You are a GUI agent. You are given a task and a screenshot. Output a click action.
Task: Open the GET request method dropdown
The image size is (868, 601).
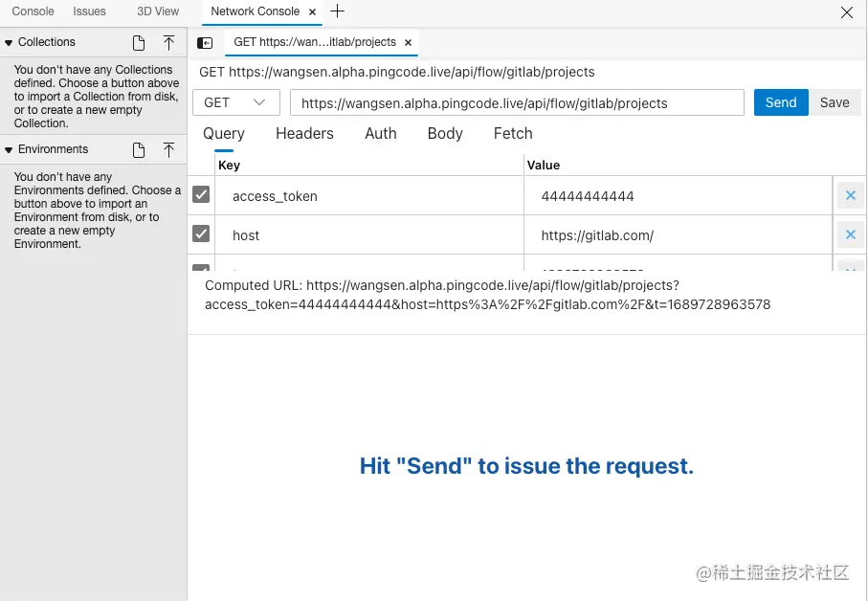point(235,102)
